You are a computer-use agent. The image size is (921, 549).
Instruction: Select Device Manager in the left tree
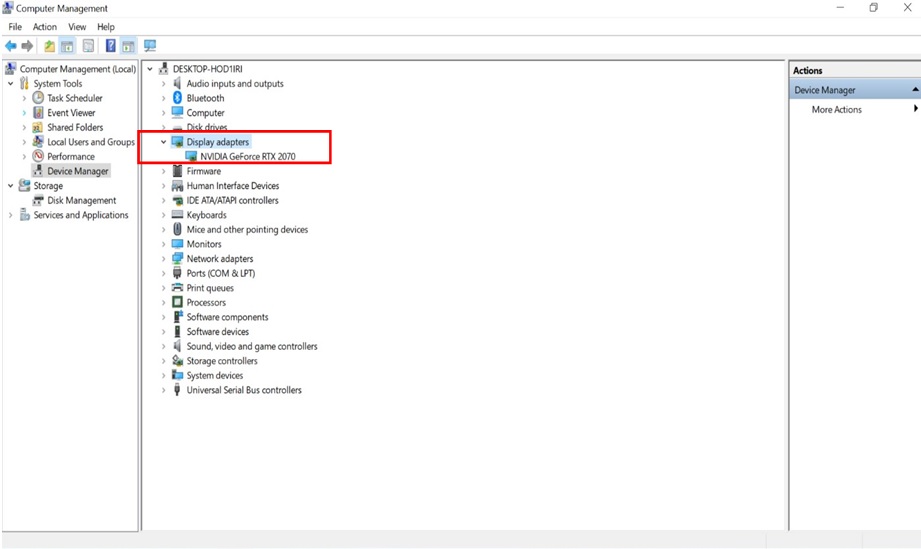(78, 171)
